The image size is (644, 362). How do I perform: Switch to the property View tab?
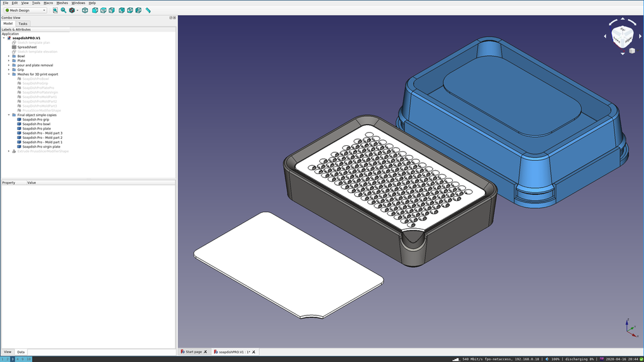coord(8,352)
